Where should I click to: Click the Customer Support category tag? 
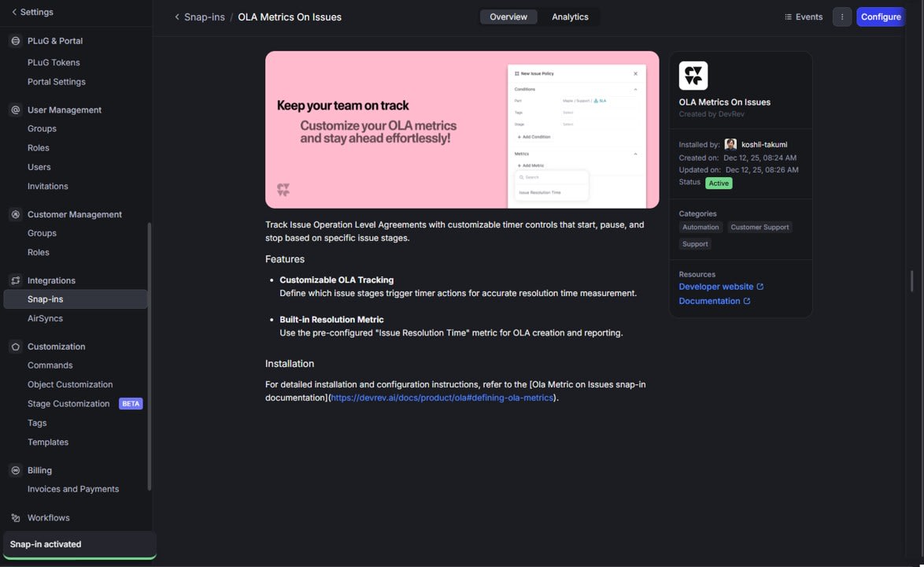tap(760, 228)
